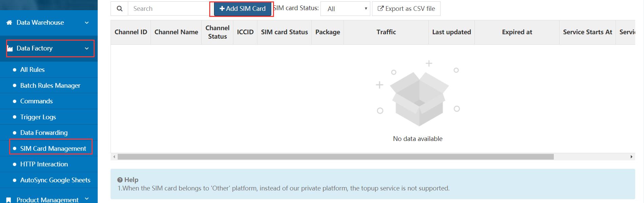Click the empty box illustration
The width and height of the screenshot is (644, 203).
click(419, 99)
